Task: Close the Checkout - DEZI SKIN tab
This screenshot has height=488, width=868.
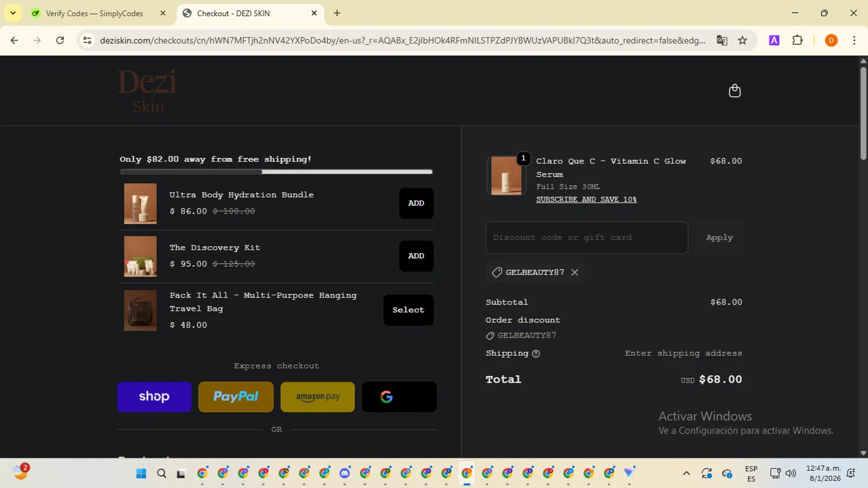Action: click(x=314, y=13)
